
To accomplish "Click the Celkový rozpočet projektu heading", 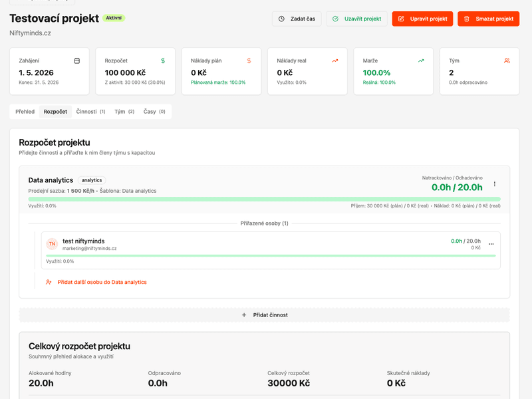I will point(79,346).
